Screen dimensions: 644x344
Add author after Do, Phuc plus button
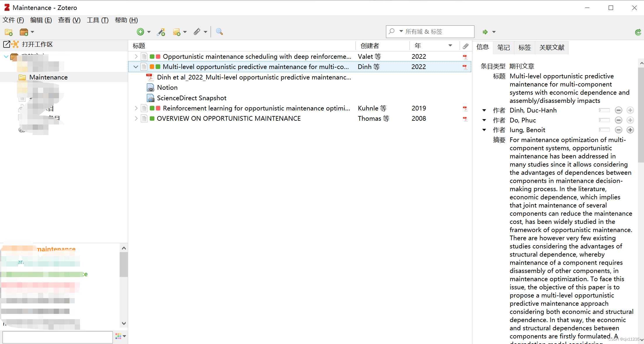(x=630, y=120)
